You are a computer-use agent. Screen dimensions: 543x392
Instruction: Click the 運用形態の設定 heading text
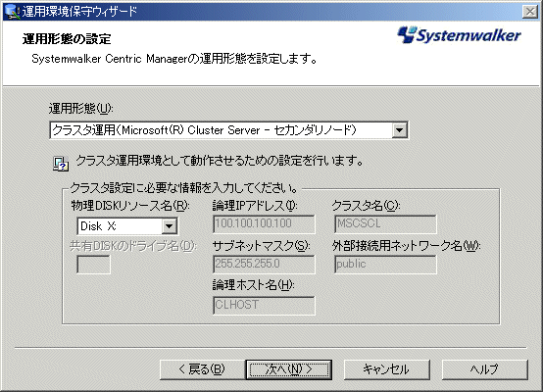[x=67, y=39]
